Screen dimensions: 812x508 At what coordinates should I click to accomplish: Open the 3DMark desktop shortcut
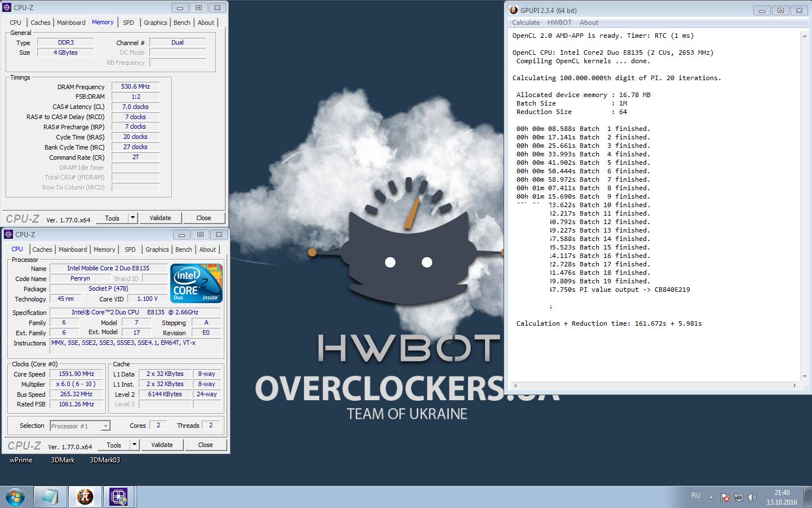coord(63,460)
